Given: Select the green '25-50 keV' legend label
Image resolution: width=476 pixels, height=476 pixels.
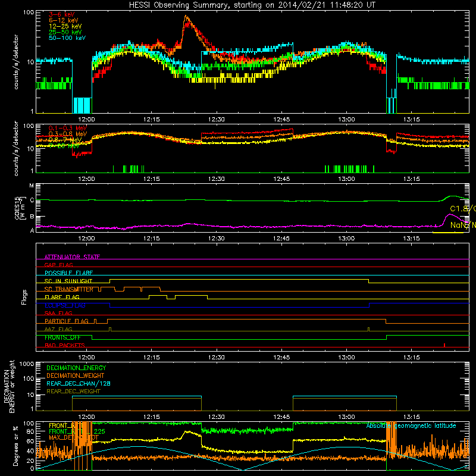Looking at the screenshot, I should tap(65, 32).
